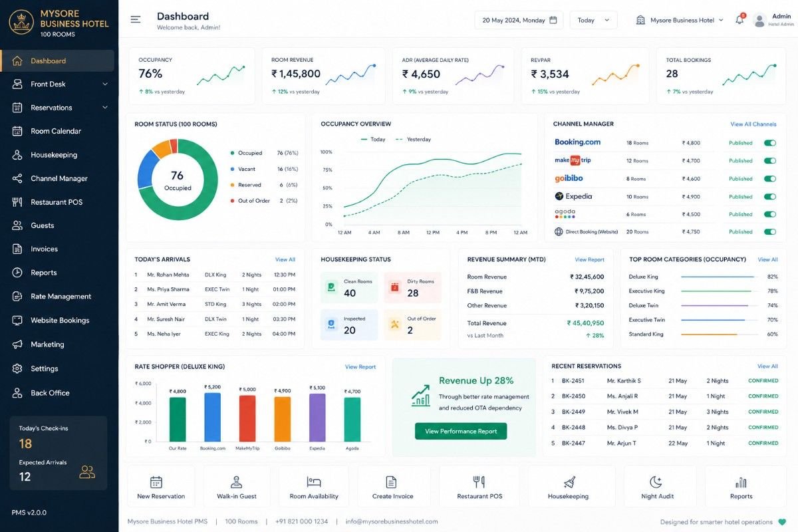798x532 pixels.
Task: Click the Clean Rooms status icon
Action: click(x=331, y=287)
